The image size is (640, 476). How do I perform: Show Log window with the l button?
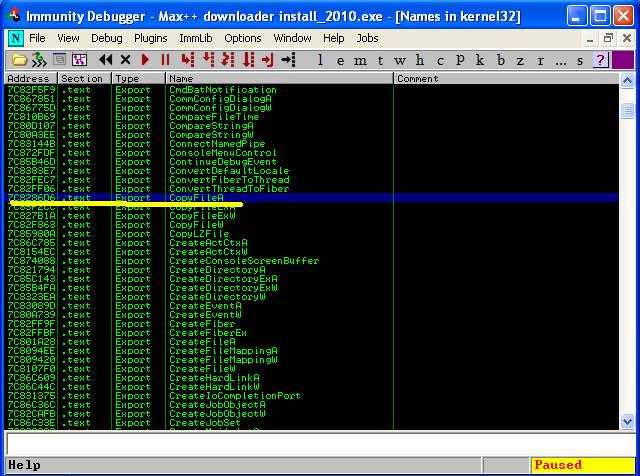click(320, 60)
